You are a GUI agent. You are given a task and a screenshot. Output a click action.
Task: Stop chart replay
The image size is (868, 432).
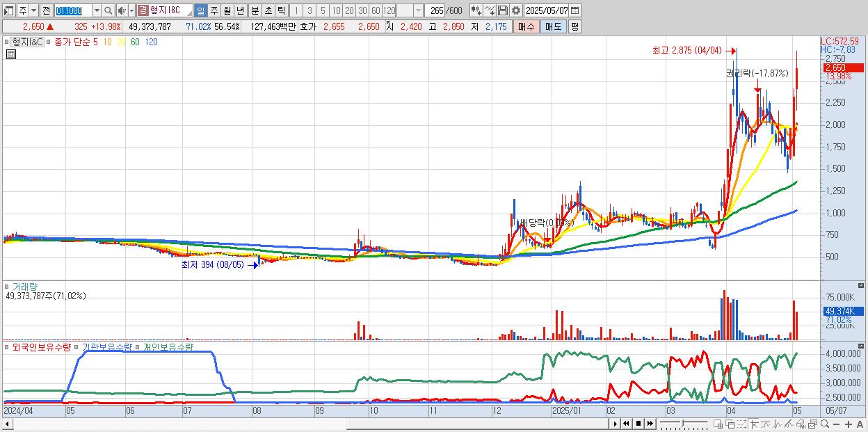[638, 424]
